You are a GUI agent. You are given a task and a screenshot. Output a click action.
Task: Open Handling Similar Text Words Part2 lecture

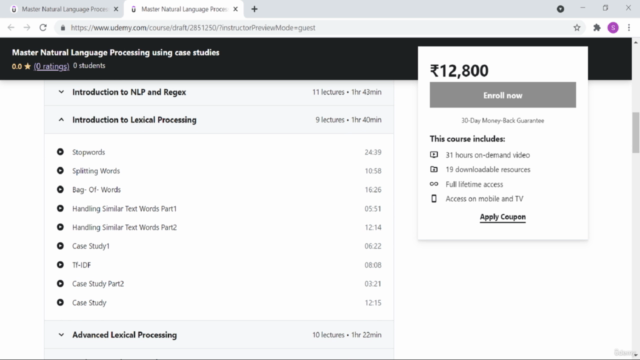tap(124, 227)
